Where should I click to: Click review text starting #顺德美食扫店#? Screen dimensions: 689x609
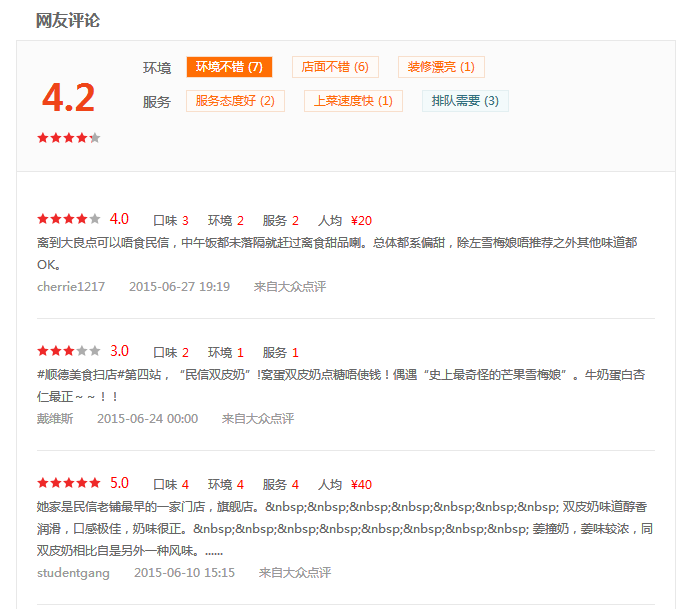[x=341, y=385]
